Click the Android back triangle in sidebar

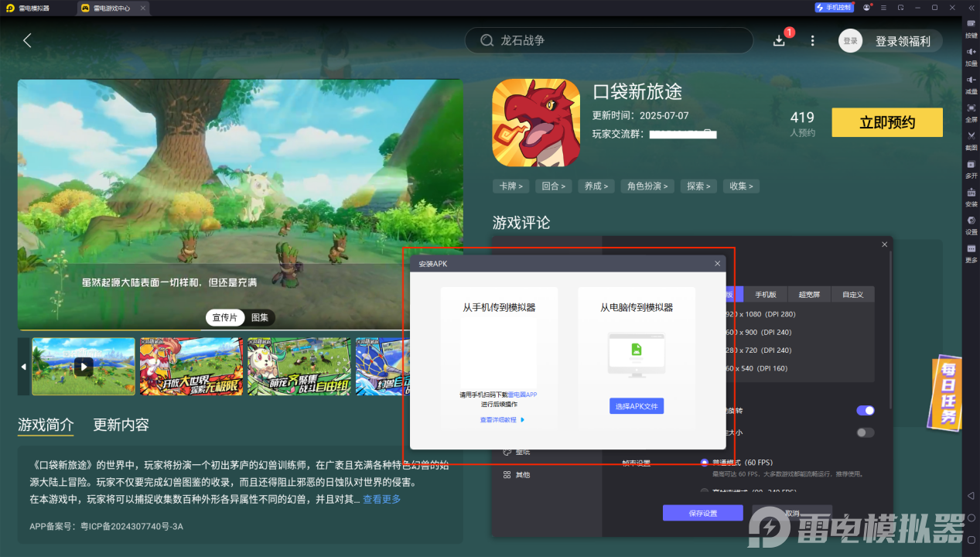[971, 495]
